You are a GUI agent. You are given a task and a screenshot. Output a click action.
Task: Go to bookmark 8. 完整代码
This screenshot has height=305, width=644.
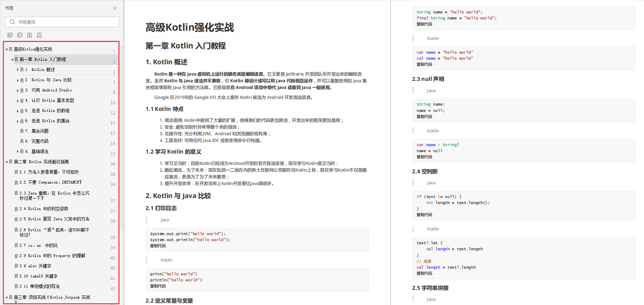click(37, 141)
